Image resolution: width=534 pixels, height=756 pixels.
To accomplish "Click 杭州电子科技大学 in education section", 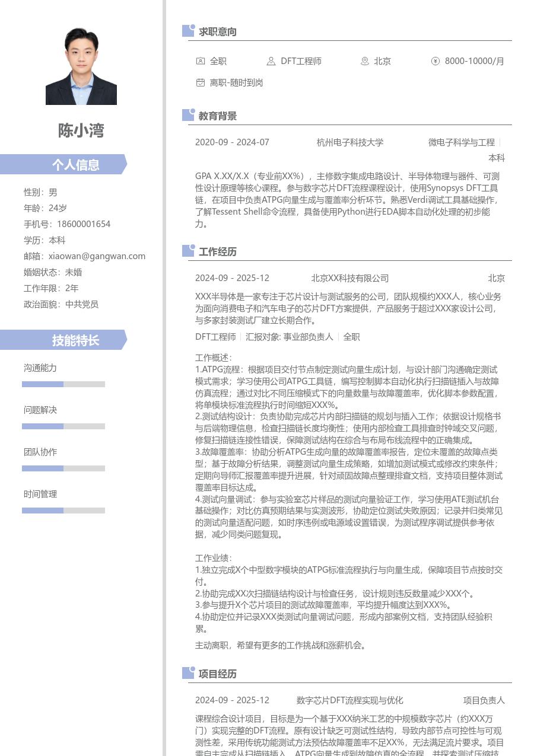I will [350, 142].
